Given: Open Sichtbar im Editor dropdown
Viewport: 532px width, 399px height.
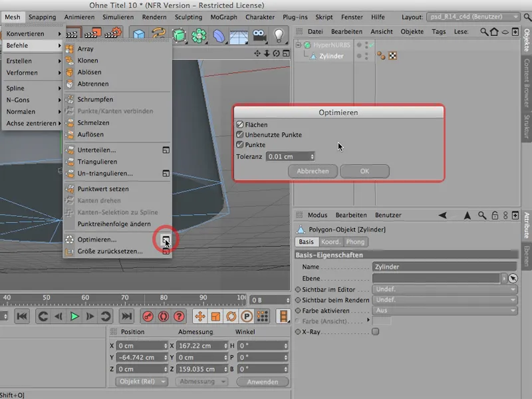Looking at the screenshot, I should 445,289.
